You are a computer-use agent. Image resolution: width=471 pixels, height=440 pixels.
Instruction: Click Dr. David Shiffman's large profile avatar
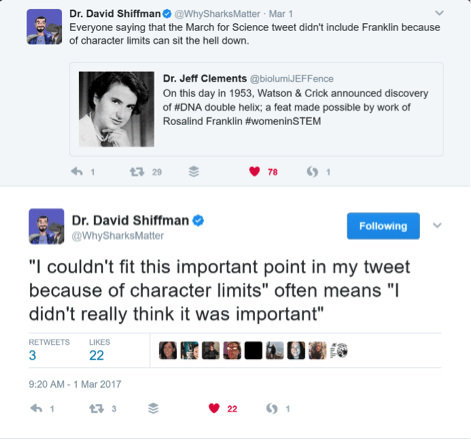pos(46,226)
